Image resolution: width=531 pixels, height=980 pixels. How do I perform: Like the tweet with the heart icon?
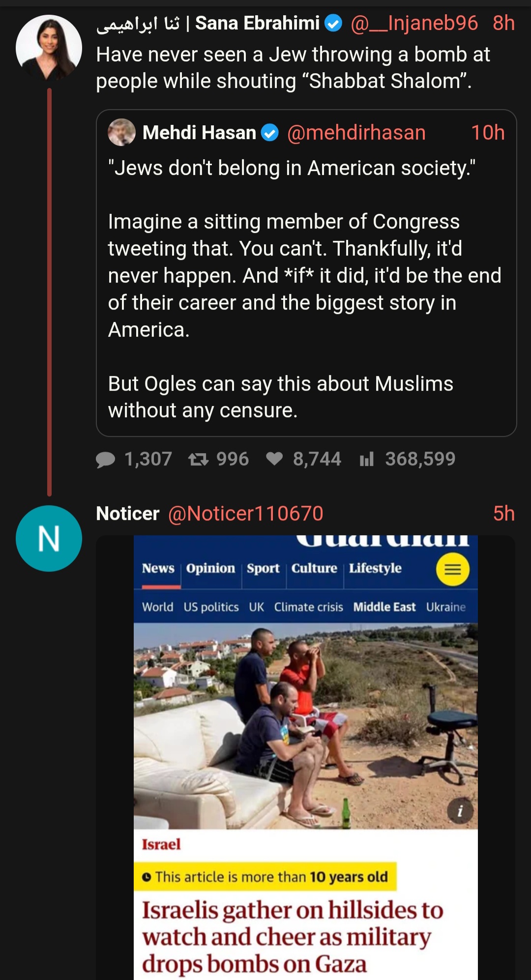pos(274,459)
